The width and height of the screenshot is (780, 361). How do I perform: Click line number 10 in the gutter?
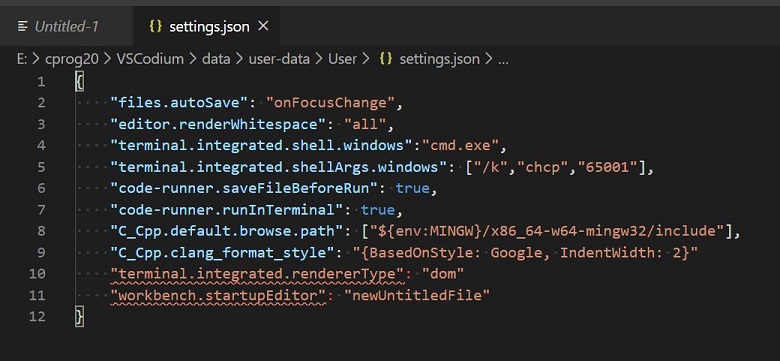pyautogui.click(x=37, y=273)
